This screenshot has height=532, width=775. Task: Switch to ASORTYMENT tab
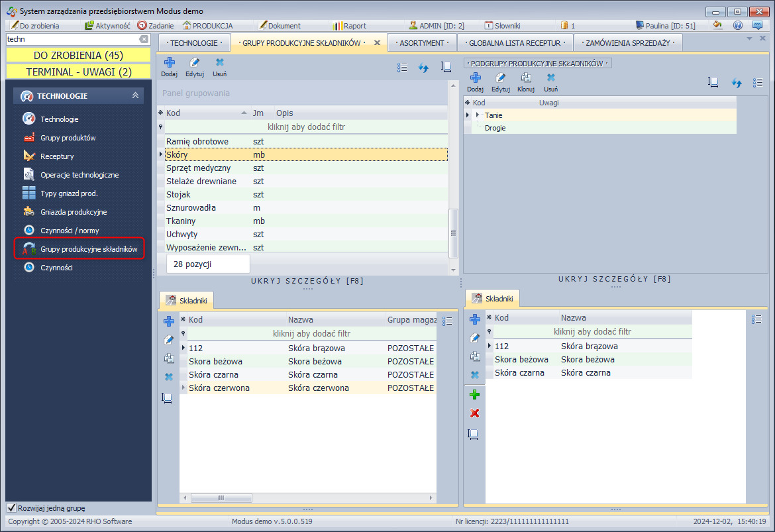(421, 43)
